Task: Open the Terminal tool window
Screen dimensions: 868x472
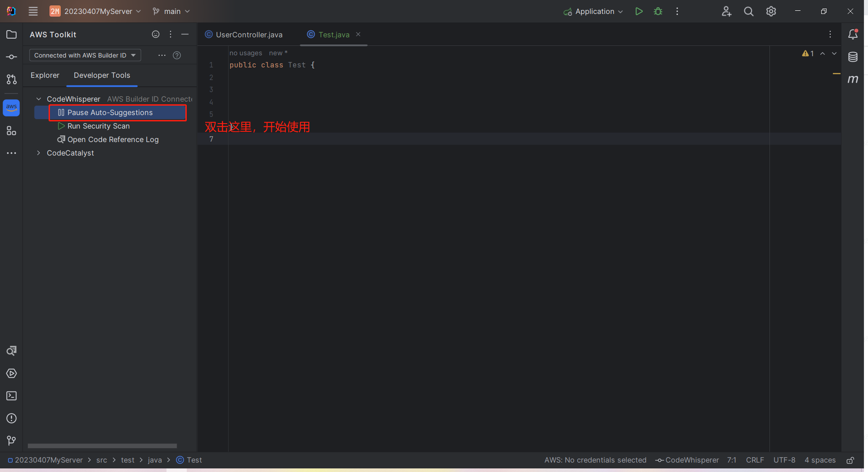Action: (12, 396)
